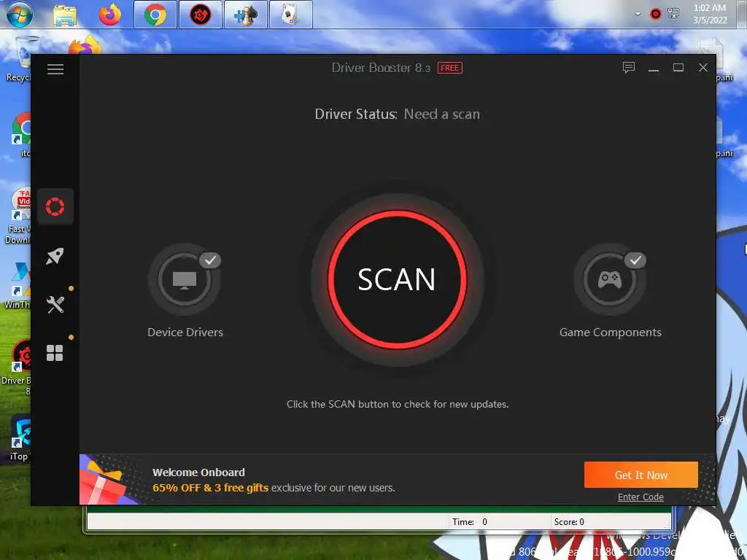Launch Firefox from the taskbar
This screenshot has width=747, height=560.
[x=110, y=15]
